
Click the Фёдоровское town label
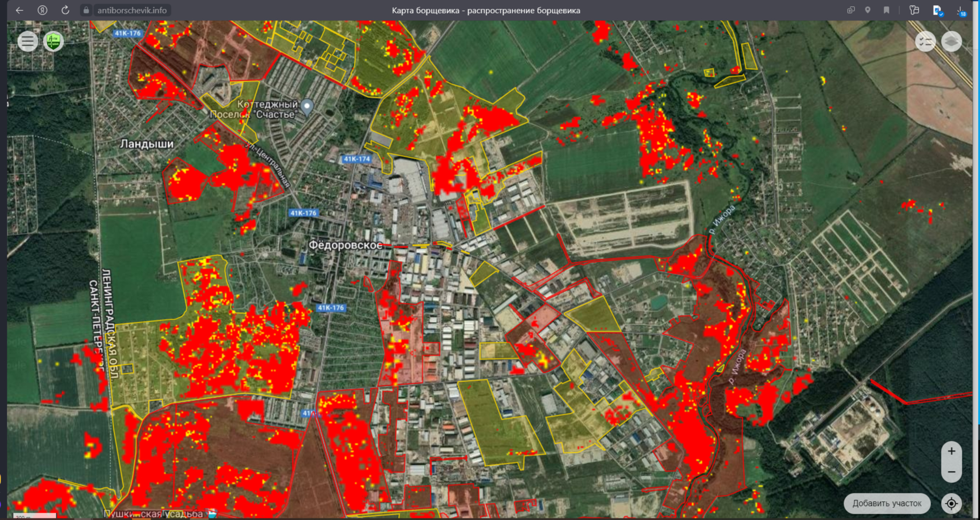pos(345,245)
